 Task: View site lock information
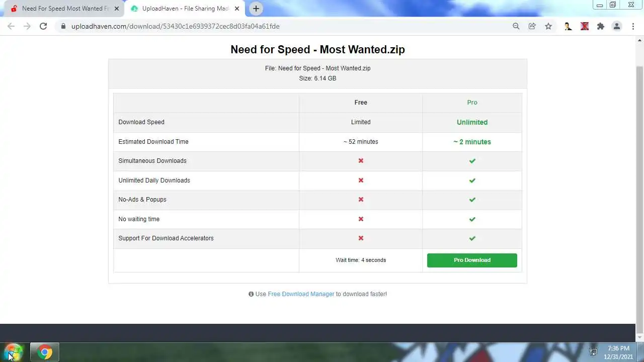(x=63, y=26)
